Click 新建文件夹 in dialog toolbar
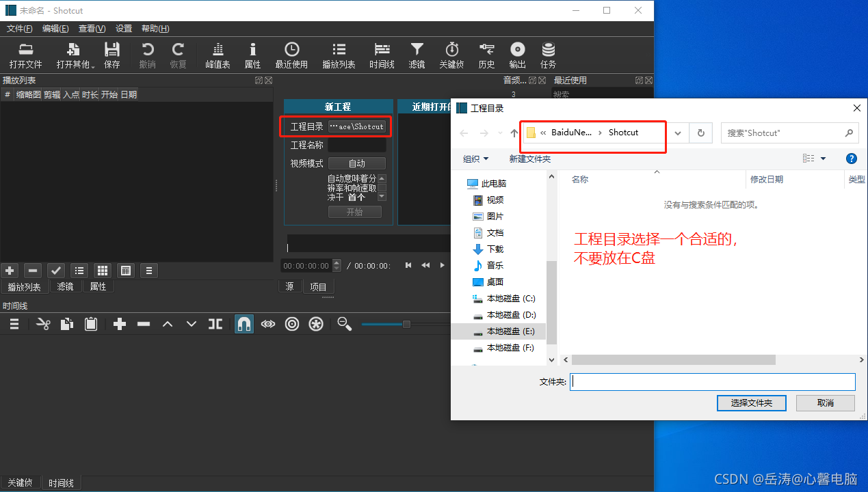868x492 pixels. (x=530, y=159)
